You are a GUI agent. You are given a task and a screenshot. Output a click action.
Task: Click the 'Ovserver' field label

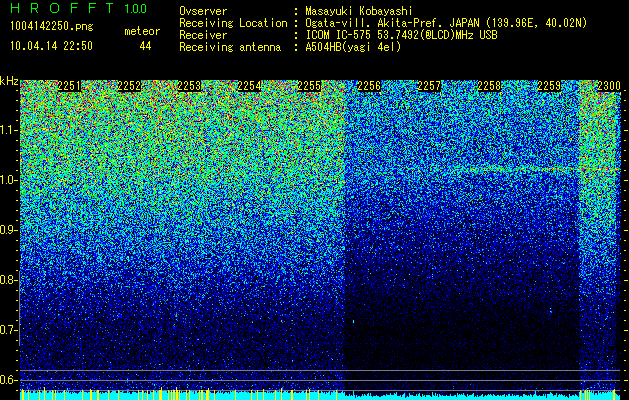click(203, 11)
